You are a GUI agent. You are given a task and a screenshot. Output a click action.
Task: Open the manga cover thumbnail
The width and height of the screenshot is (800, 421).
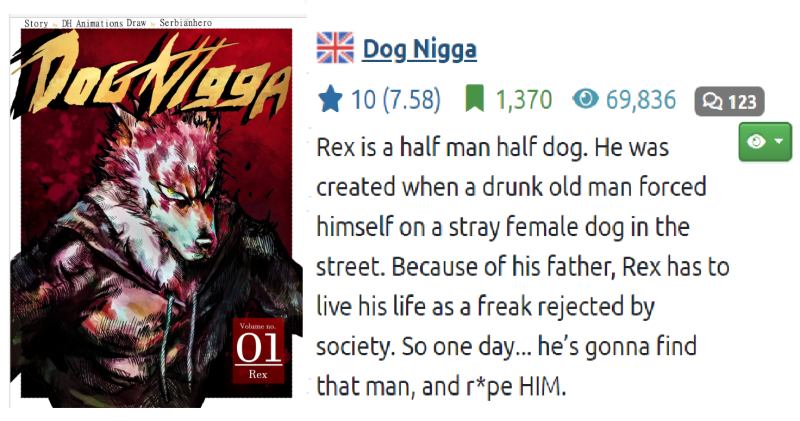[x=156, y=212]
